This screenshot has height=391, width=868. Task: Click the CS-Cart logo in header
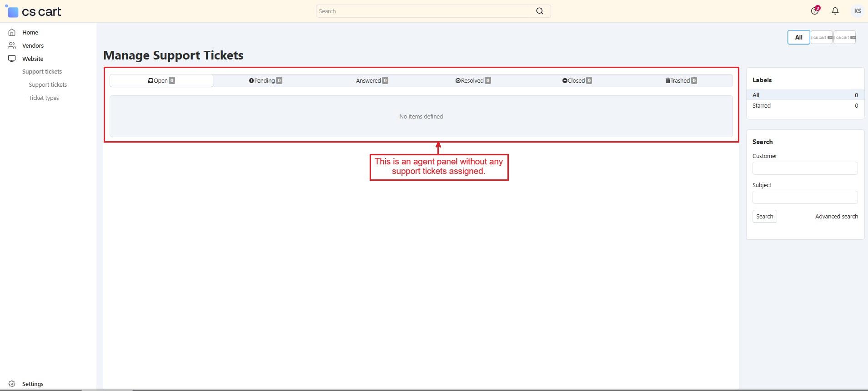[34, 11]
